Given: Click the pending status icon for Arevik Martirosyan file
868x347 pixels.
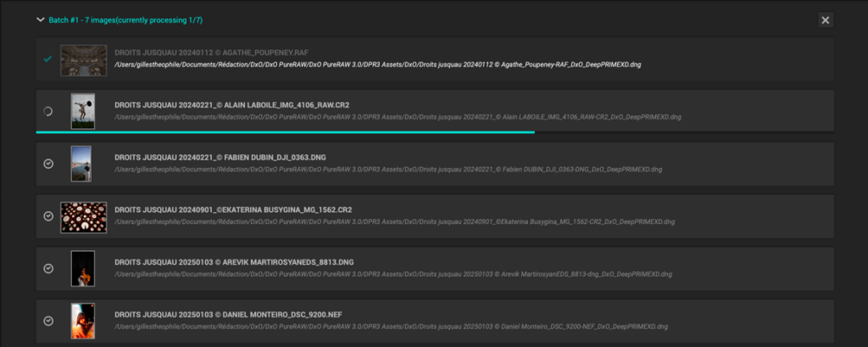Looking at the screenshot, I should (48, 268).
